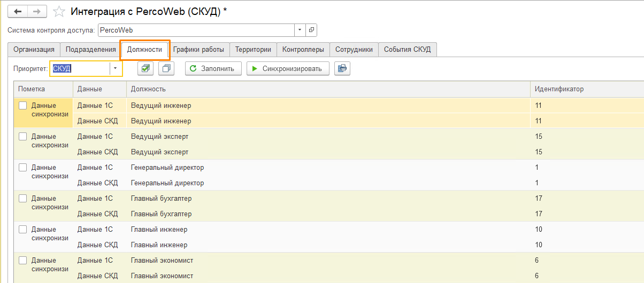Open the Графики работы tab
The width and height of the screenshot is (644, 283).
(x=198, y=50)
